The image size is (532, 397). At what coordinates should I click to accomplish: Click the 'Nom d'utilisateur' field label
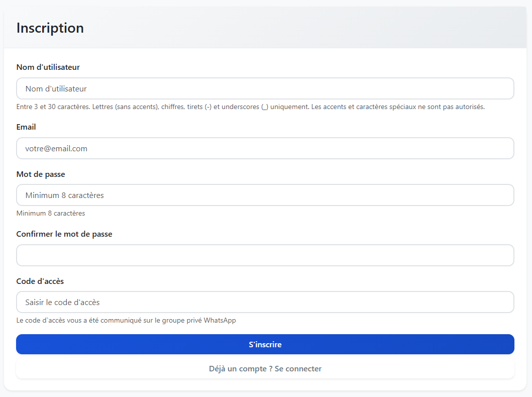pyautogui.click(x=48, y=67)
